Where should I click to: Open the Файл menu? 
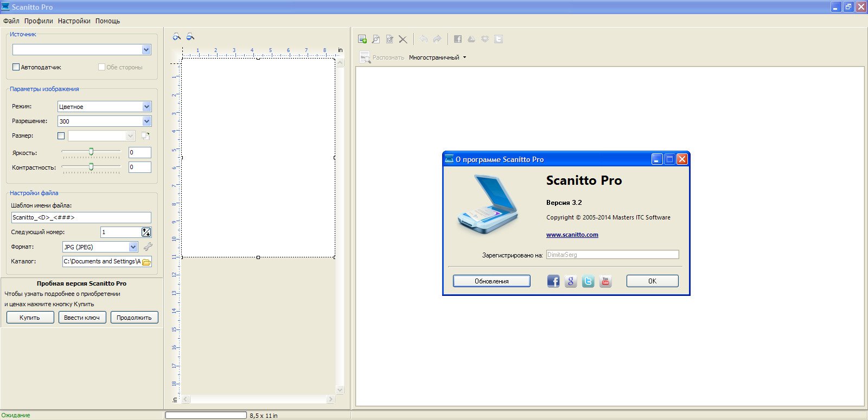coord(11,21)
